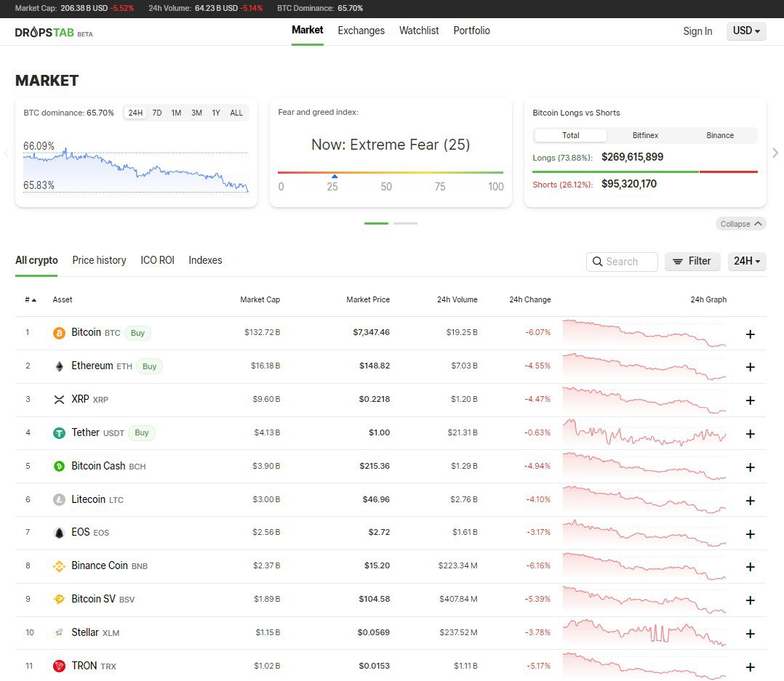This screenshot has width=784, height=681.
Task: Select 7D dominance chart range
Action: (157, 113)
